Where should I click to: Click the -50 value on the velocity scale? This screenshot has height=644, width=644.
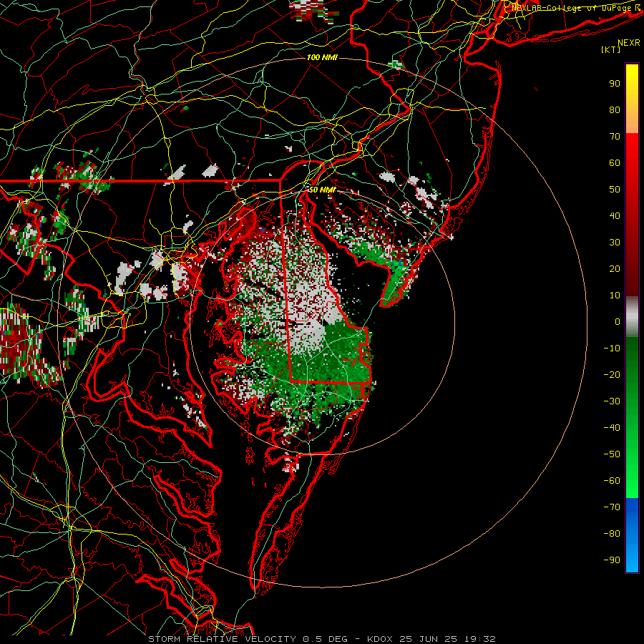(x=612, y=454)
